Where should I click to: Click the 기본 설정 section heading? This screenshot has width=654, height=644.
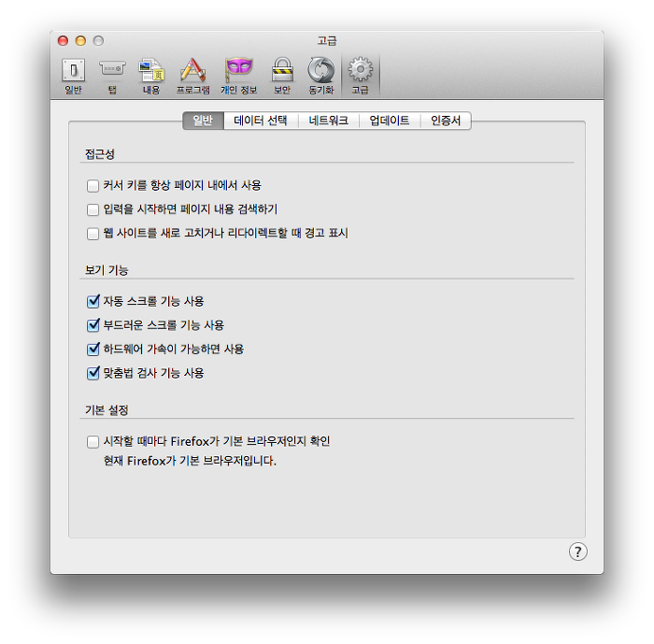pyautogui.click(x=107, y=409)
